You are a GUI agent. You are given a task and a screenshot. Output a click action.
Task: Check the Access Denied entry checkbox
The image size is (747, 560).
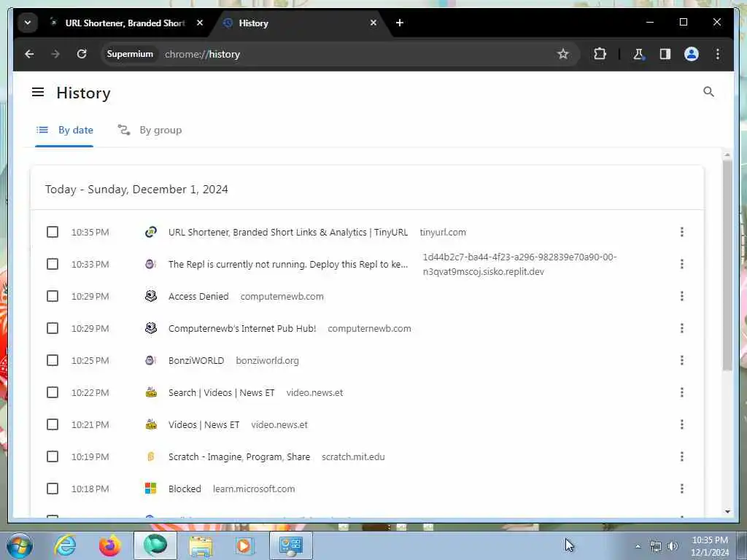[53, 296]
